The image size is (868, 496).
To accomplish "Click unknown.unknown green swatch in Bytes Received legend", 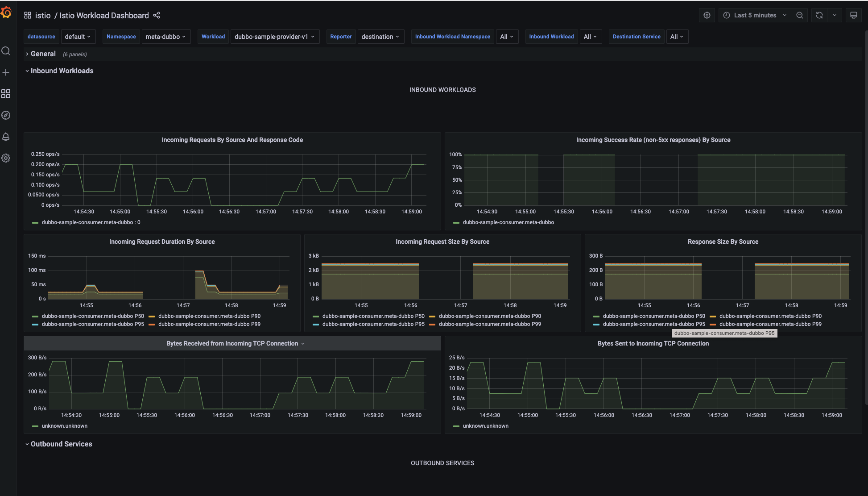I will click(x=35, y=426).
